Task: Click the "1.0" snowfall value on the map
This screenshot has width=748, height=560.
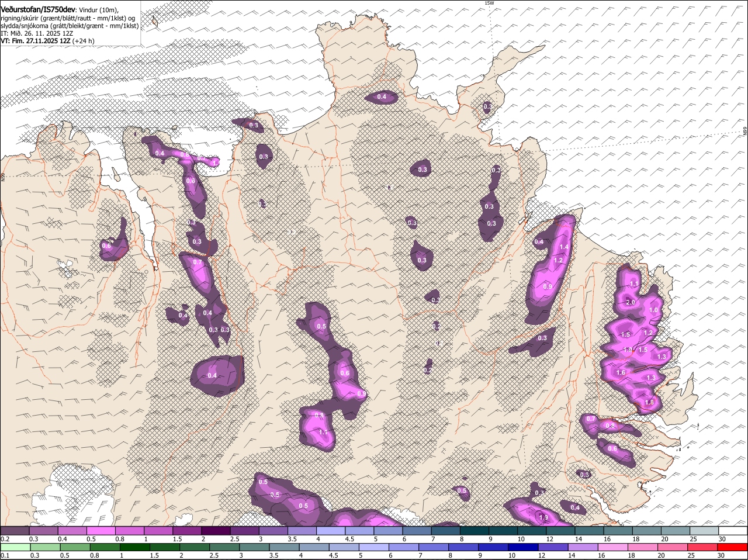Action: pyautogui.click(x=654, y=310)
